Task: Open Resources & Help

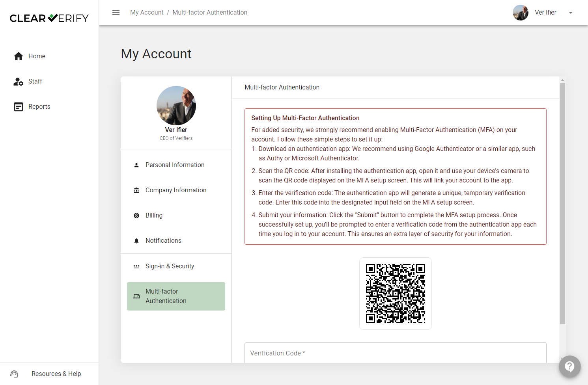Action: point(49,374)
